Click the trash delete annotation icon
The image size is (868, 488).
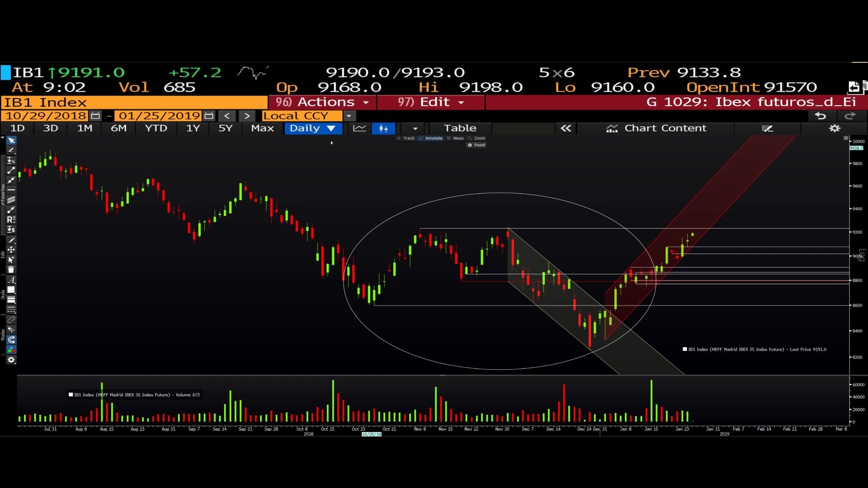tap(11, 270)
